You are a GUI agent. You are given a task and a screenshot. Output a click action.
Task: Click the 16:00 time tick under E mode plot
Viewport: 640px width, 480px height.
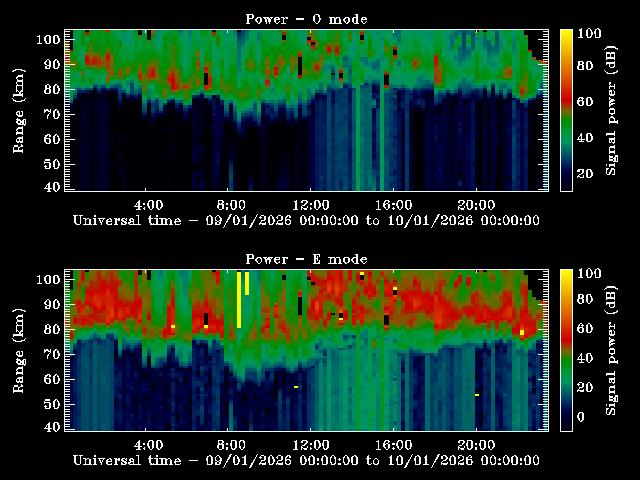(x=394, y=445)
